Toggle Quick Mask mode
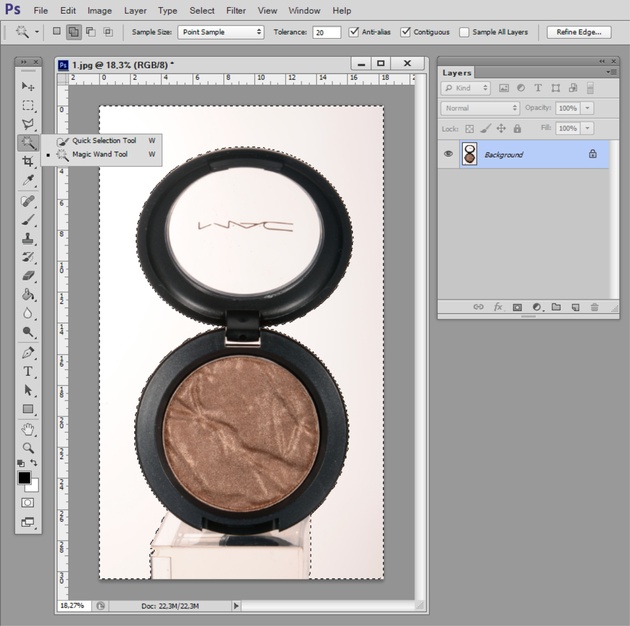Screen dimensions: 630x626 pos(28,503)
